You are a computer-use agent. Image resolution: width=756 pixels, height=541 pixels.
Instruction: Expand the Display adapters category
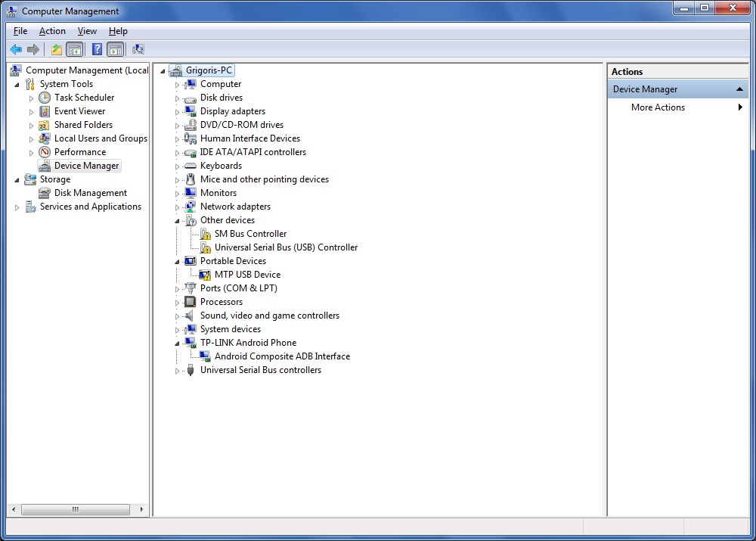(x=178, y=112)
